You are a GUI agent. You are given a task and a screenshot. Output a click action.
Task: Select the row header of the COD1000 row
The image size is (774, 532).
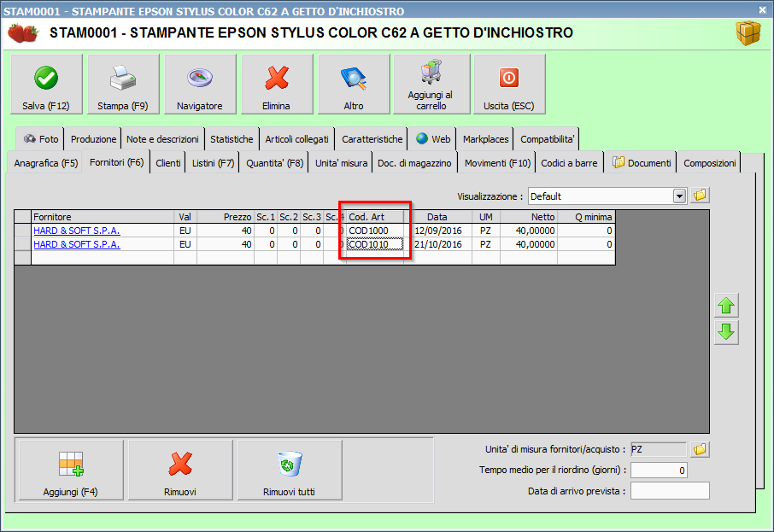[x=23, y=231]
